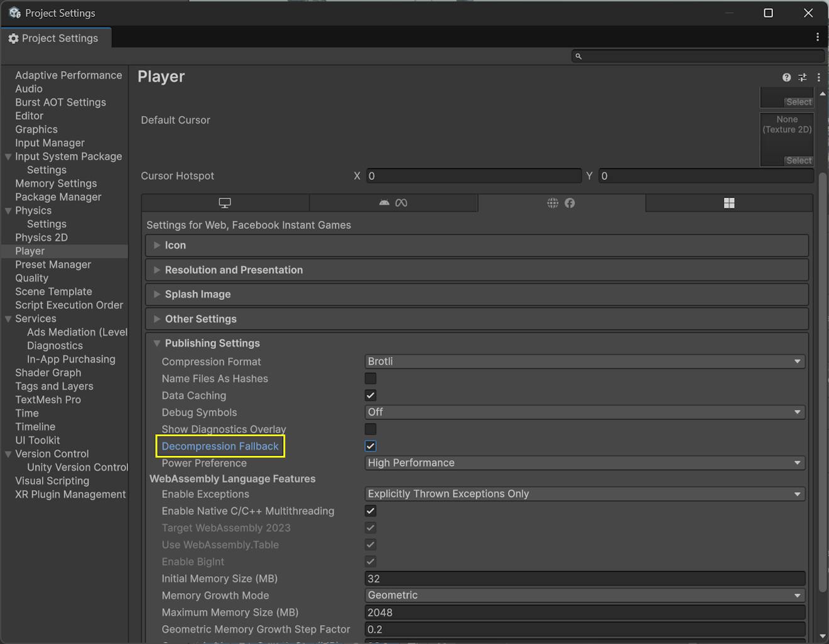
Task: Click the vertical scrollbar in Player panel
Action: tap(822, 377)
